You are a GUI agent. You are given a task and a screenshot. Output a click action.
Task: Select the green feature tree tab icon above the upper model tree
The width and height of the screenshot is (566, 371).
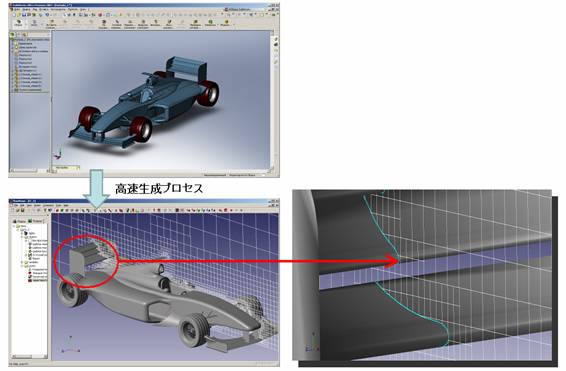[x=12, y=34]
